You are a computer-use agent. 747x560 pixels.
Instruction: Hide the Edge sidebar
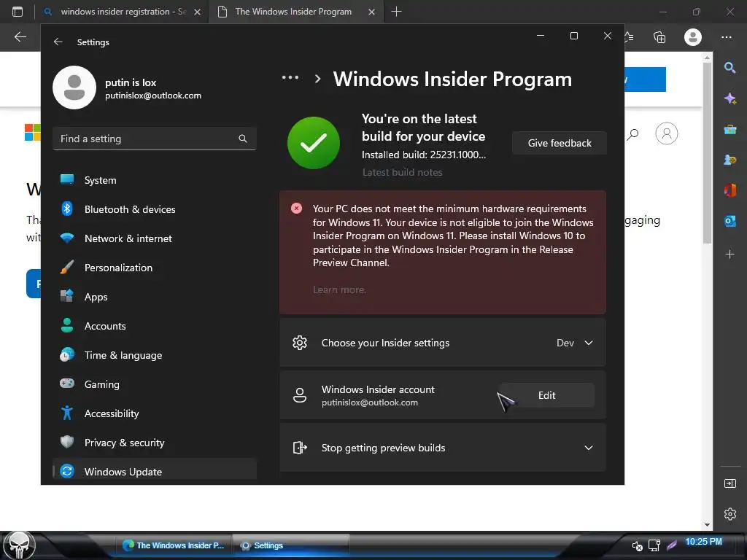coord(729,483)
